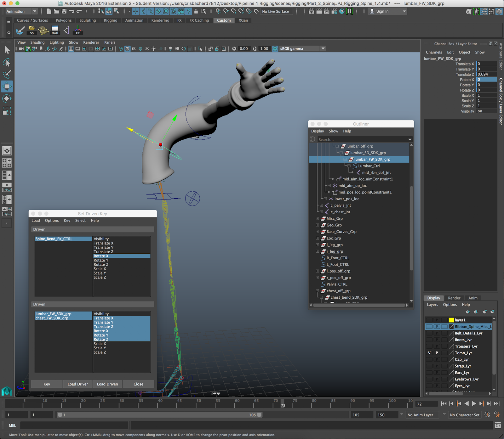
Task: Click the Rotate tool in the toolbox
Action: click(7, 98)
